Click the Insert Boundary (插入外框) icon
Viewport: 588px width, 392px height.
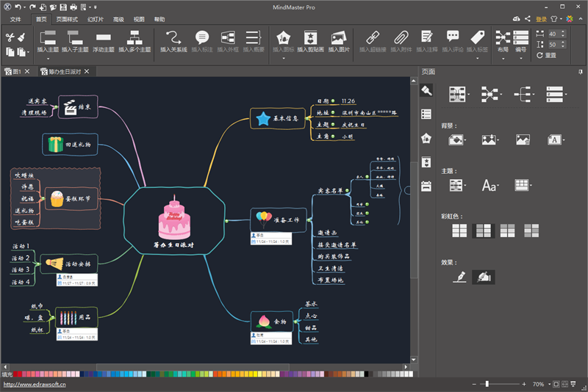pos(228,37)
